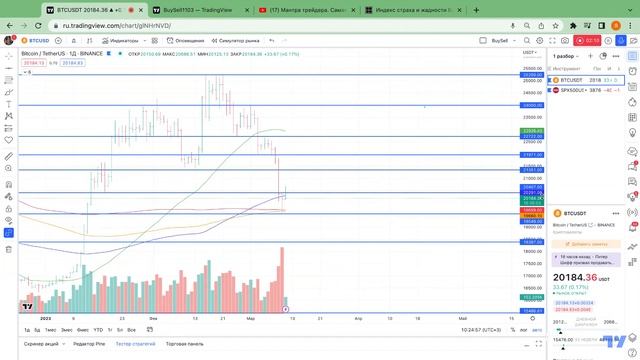Open watchlist advanced view icon

pos(603,56)
